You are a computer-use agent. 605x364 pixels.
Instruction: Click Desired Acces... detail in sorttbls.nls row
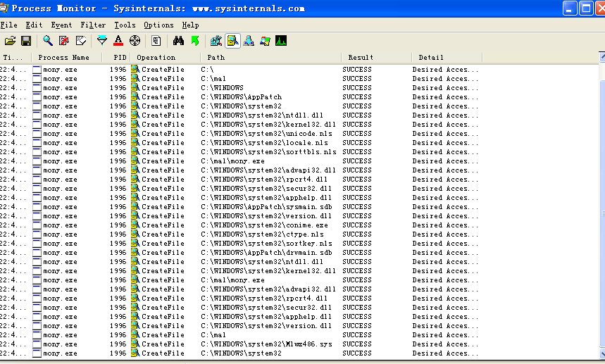coord(445,152)
